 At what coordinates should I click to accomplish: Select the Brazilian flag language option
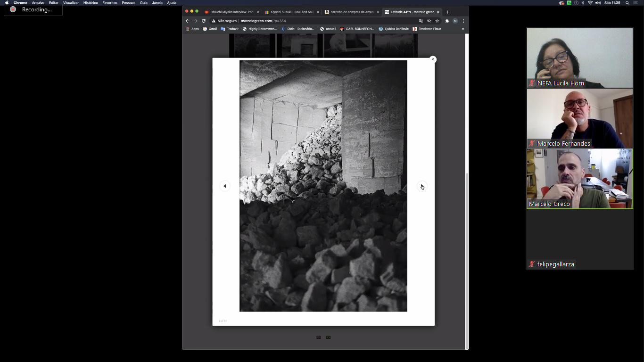328,337
